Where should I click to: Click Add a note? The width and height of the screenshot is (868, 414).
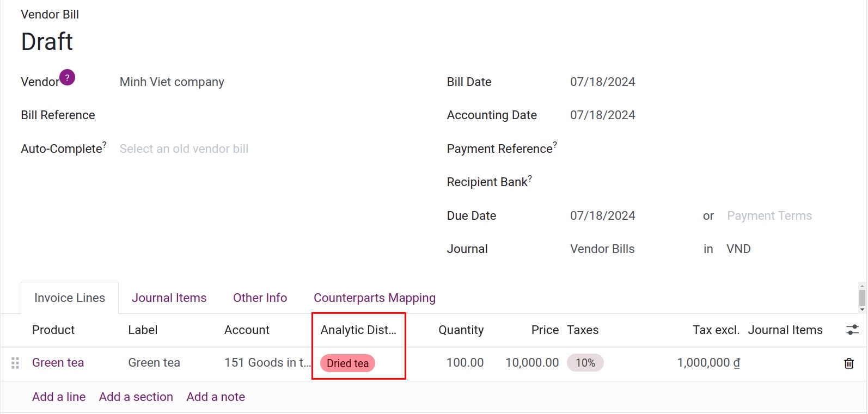click(215, 397)
